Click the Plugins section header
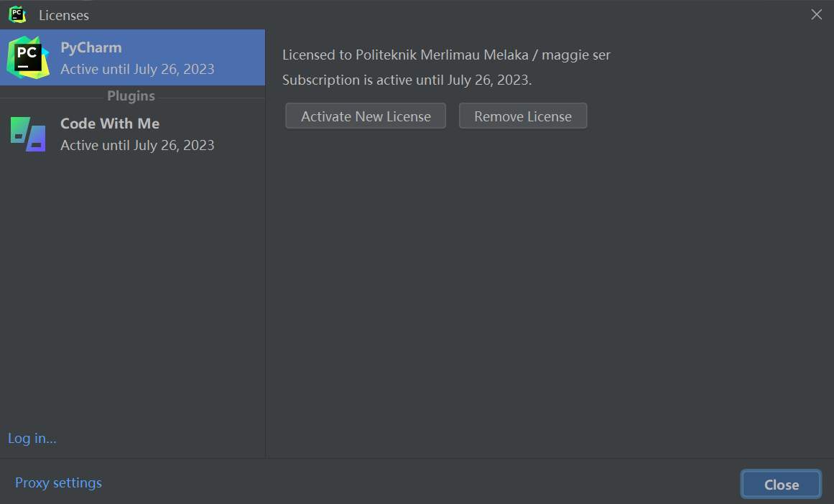Image resolution: width=834 pixels, height=504 pixels. [x=131, y=95]
